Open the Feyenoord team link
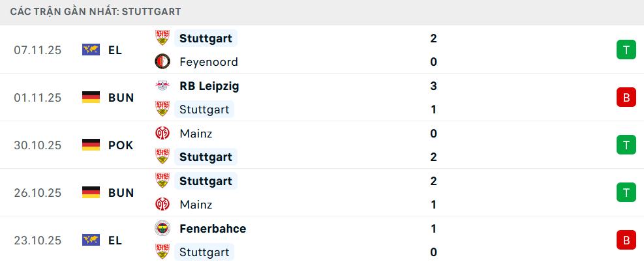 point(208,62)
